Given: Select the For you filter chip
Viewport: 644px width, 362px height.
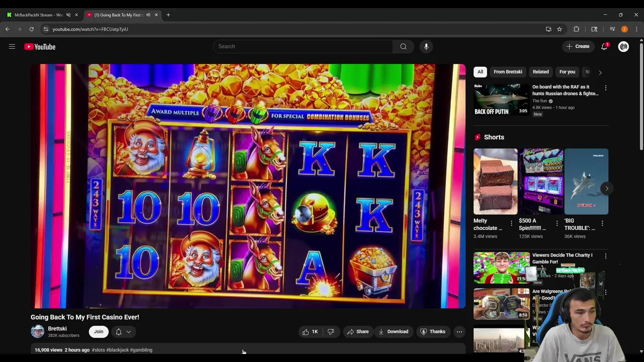Looking at the screenshot, I should coord(567,72).
